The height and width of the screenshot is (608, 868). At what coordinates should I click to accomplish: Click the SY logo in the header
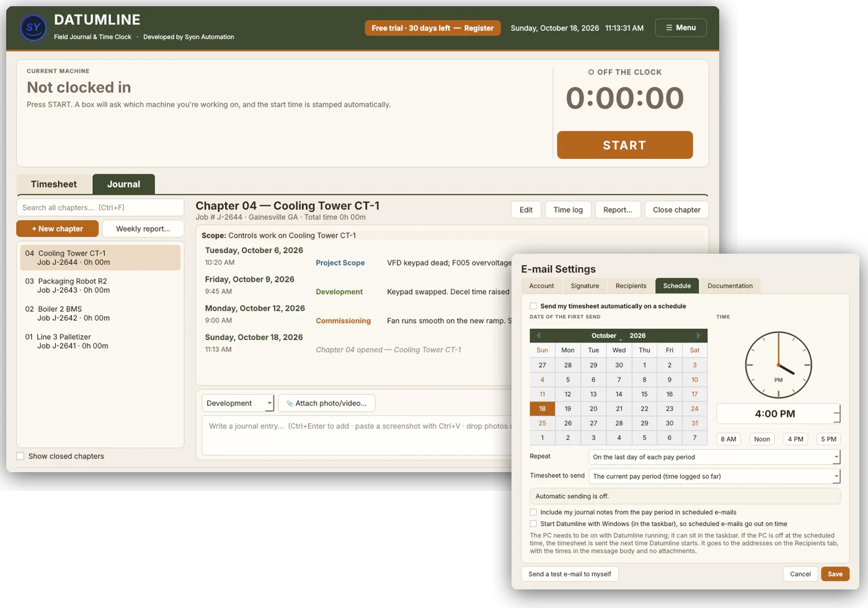tap(33, 28)
